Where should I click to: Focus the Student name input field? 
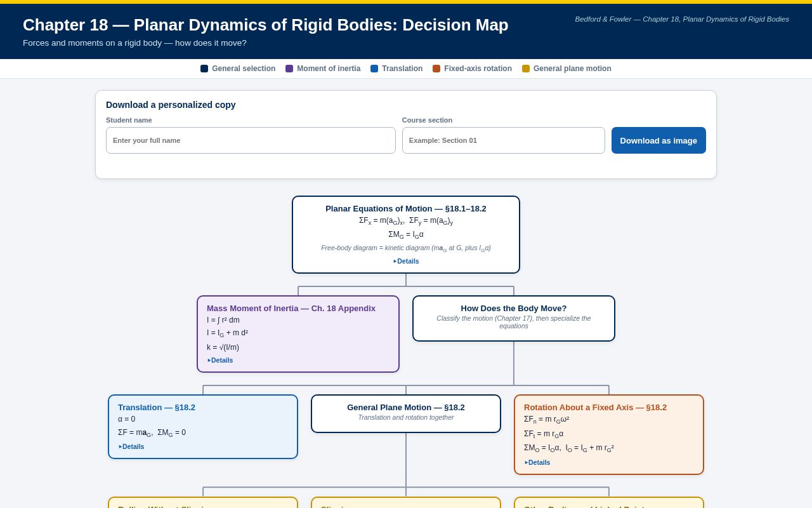coord(251,140)
